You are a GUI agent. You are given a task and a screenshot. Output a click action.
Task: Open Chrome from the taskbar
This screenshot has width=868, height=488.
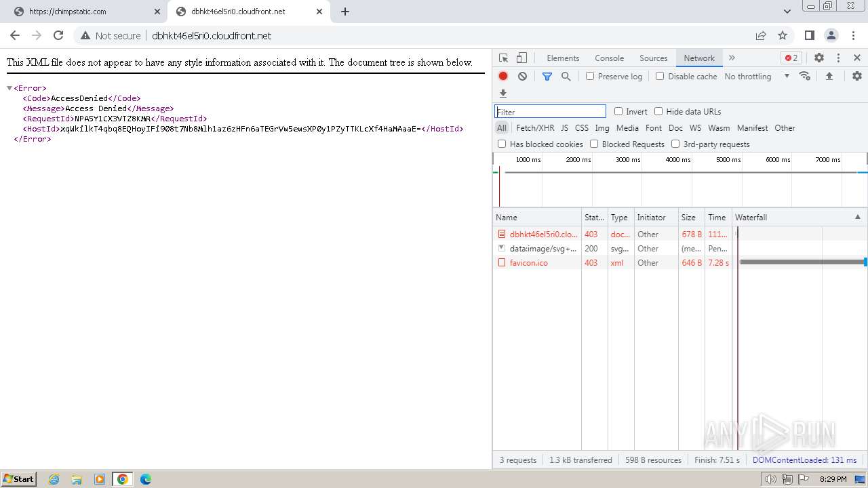(x=123, y=479)
